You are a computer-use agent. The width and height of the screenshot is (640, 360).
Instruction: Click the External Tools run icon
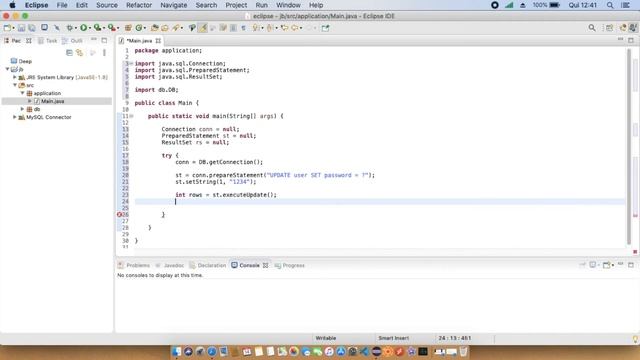point(111,28)
